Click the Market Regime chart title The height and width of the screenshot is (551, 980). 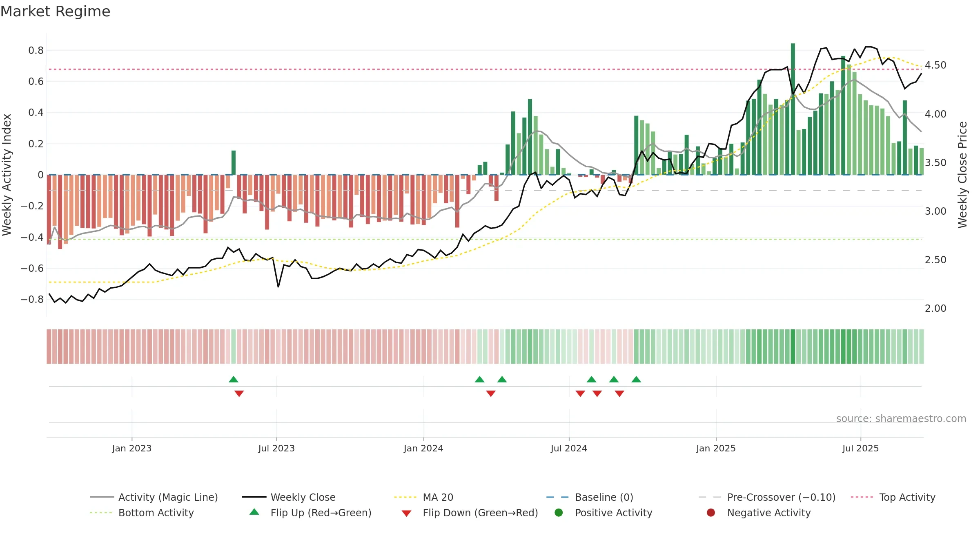click(x=55, y=11)
